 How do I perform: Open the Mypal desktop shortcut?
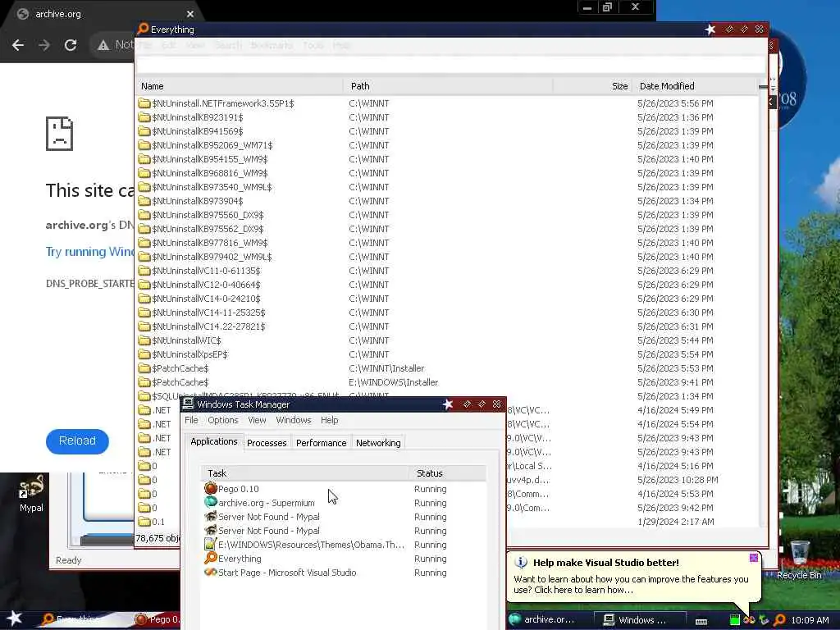click(31, 493)
